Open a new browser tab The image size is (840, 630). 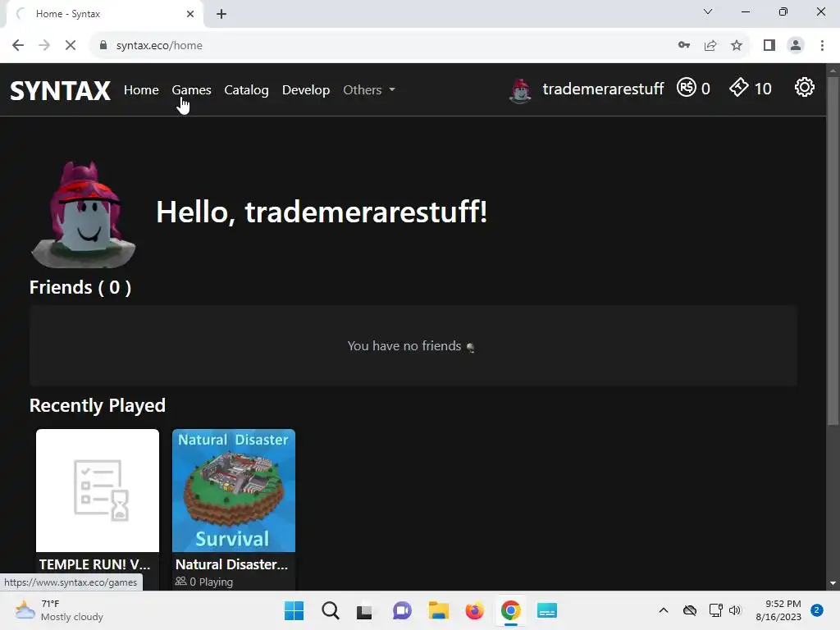pyautogui.click(x=221, y=14)
